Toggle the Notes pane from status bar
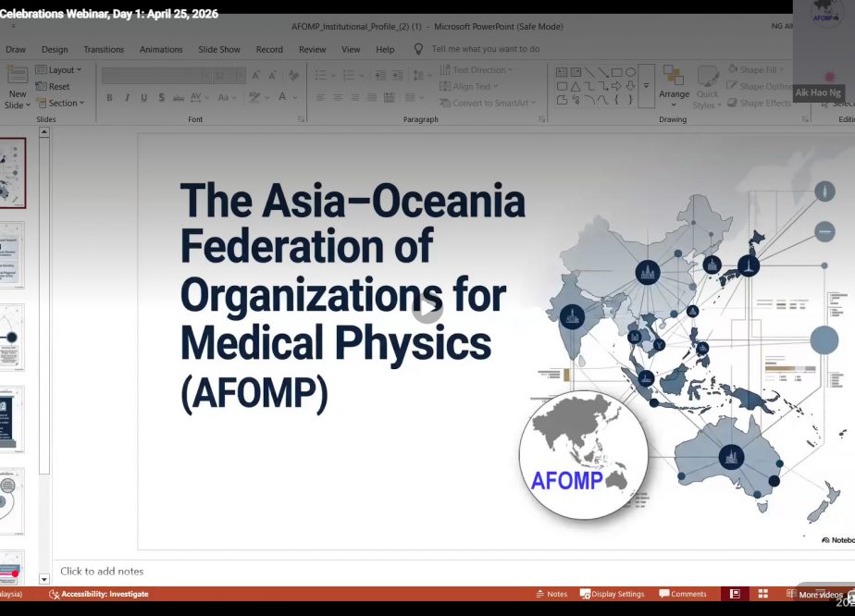 (x=551, y=594)
